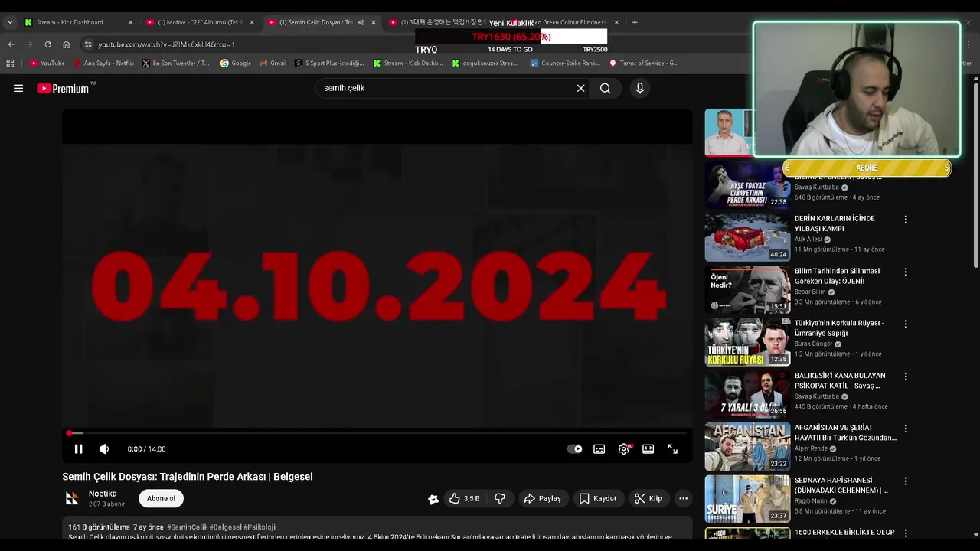Open Burak Güngör channel name

pos(813,344)
